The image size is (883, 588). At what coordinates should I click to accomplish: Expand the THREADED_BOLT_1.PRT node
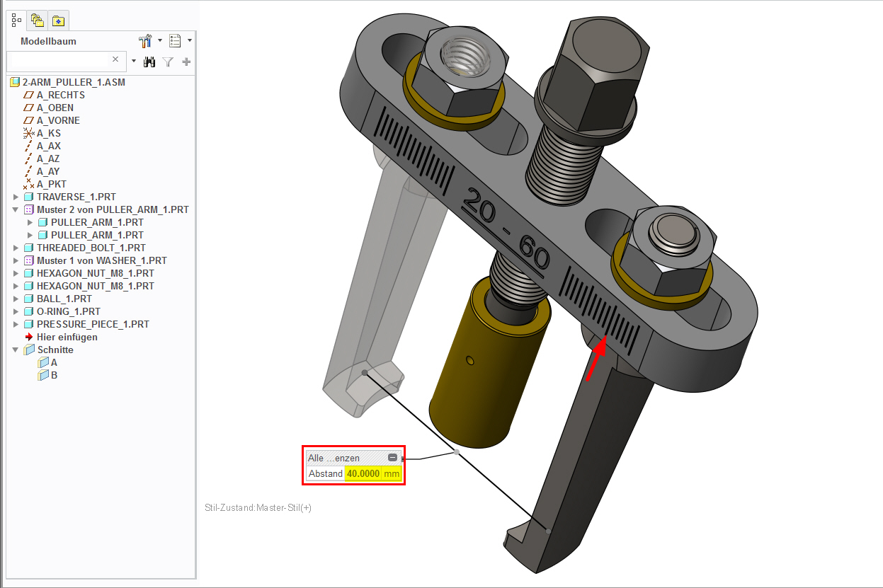pyautogui.click(x=16, y=248)
